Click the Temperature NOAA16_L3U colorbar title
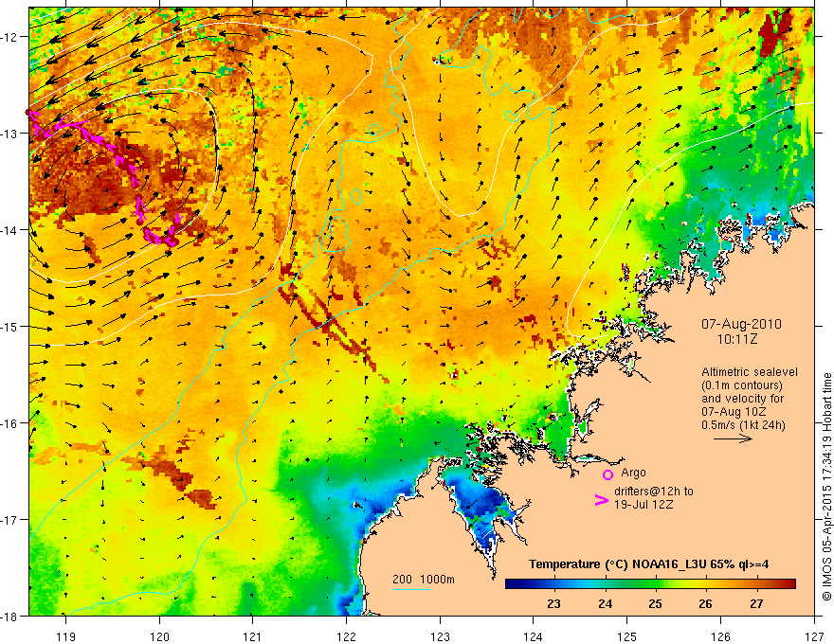Image resolution: width=834 pixels, height=644 pixels. click(648, 564)
